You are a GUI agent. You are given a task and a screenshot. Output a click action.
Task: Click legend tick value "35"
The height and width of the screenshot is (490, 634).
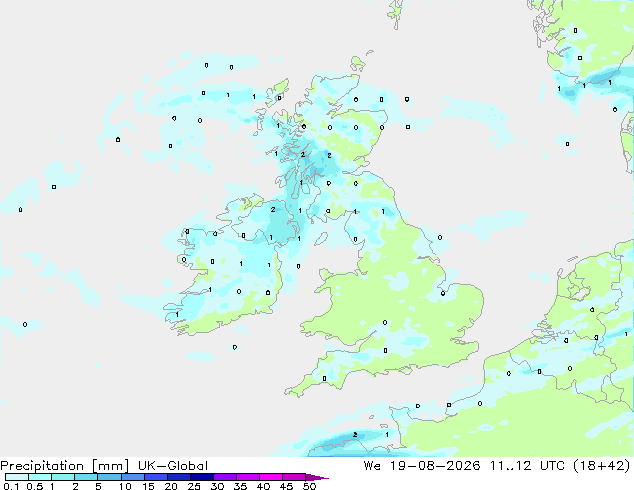240,486
